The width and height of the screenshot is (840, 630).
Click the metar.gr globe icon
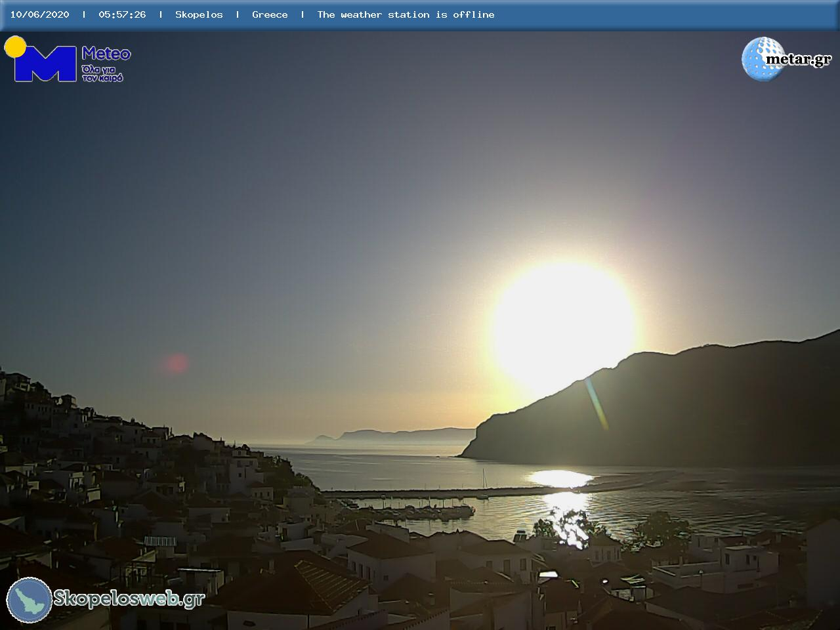point(761,59)
